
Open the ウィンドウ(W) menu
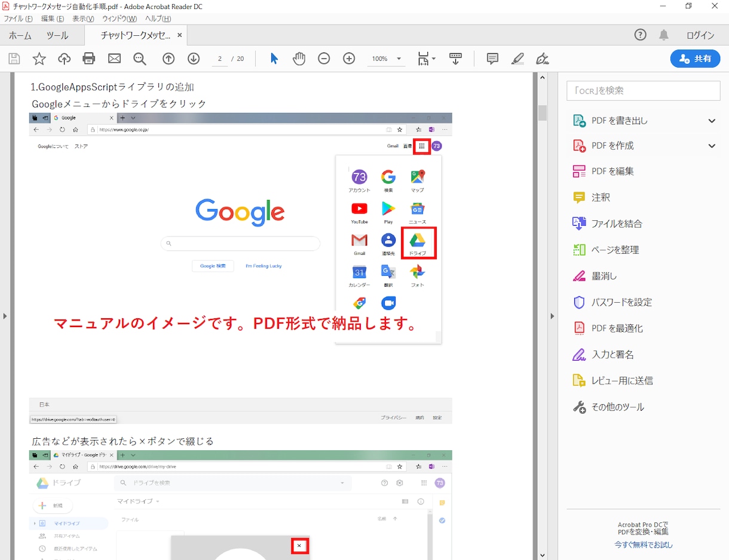120,19
